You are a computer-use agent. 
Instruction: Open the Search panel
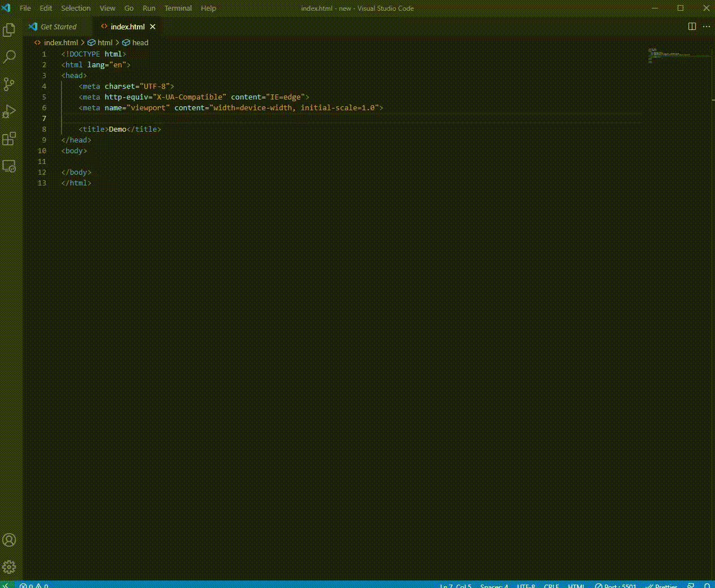9,57
